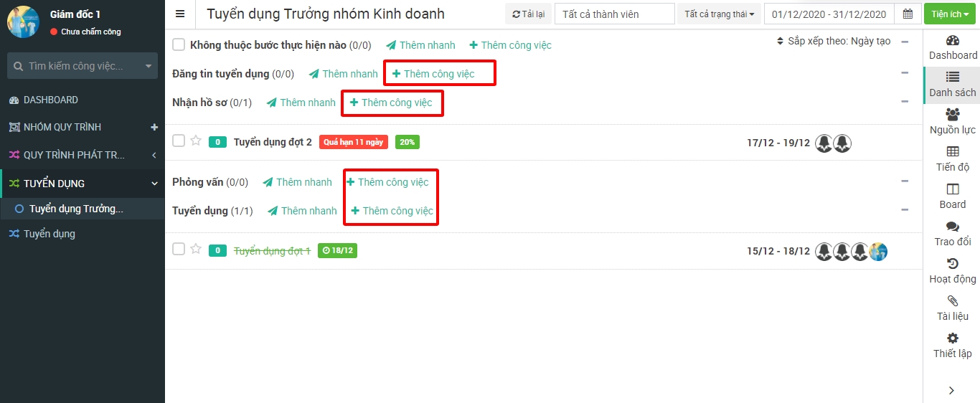980x403 pixels.
Task: Open Tiến độ progress view
Action: [x=952, y=159]
